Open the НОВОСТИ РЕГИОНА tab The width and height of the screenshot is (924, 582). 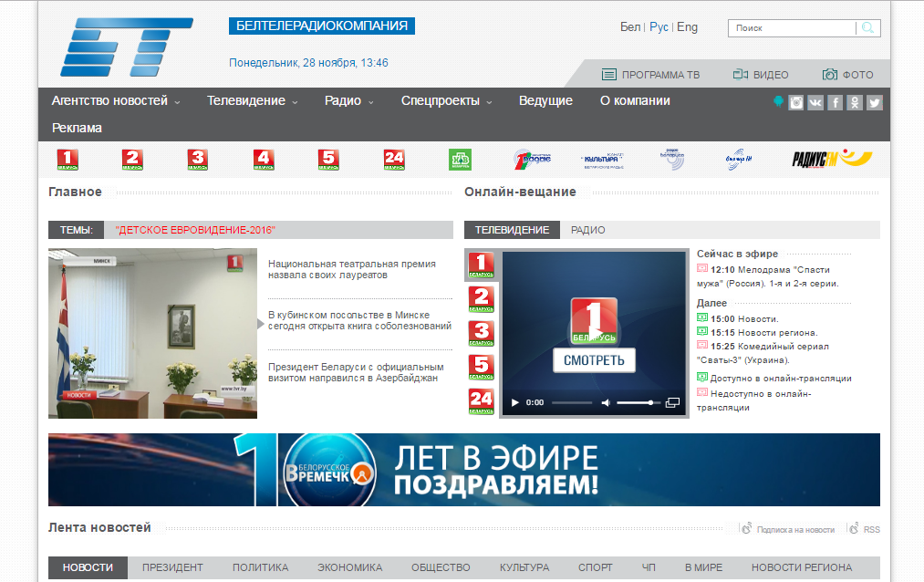(x=802, y=567)
